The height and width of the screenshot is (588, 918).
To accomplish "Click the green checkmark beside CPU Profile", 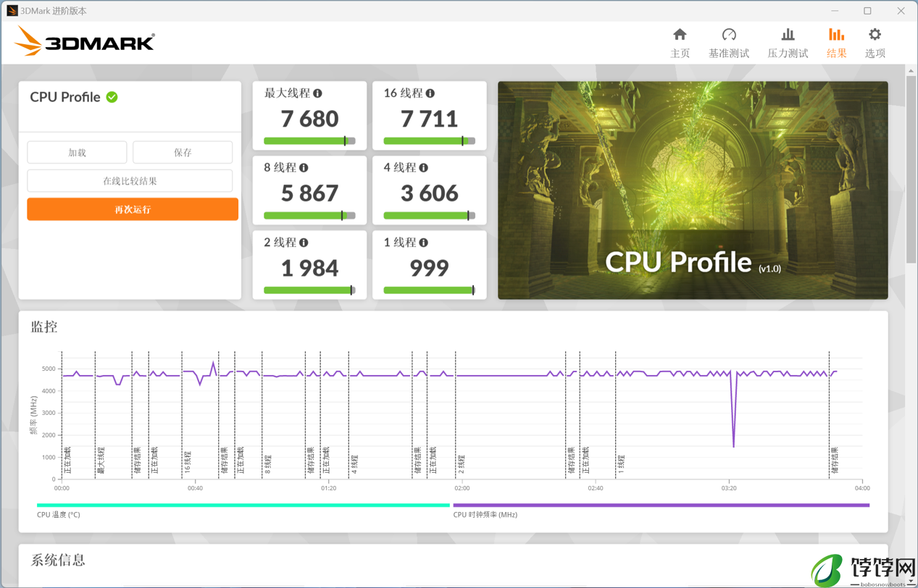I will (112, 97).
